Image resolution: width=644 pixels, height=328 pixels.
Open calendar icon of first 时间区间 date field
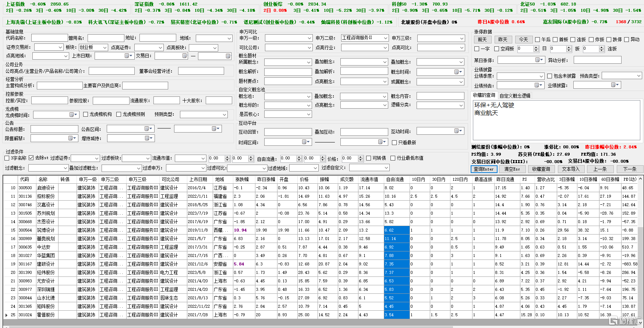pyautogui.click(x=306, y=142)
